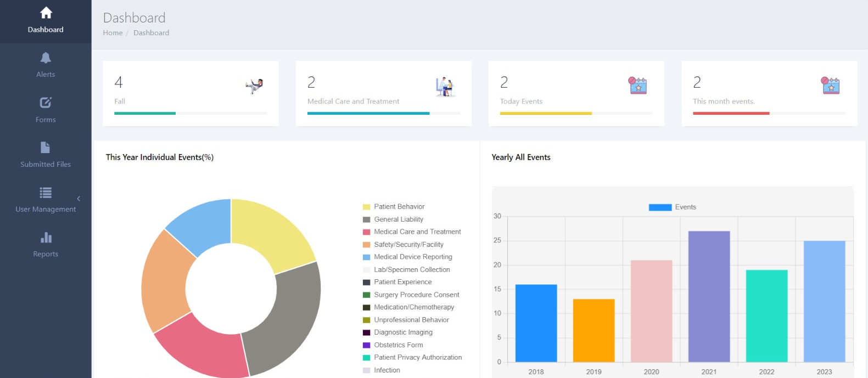
Task: Click the Dashboard breadcrumb link
Action: tap(151, 33)
